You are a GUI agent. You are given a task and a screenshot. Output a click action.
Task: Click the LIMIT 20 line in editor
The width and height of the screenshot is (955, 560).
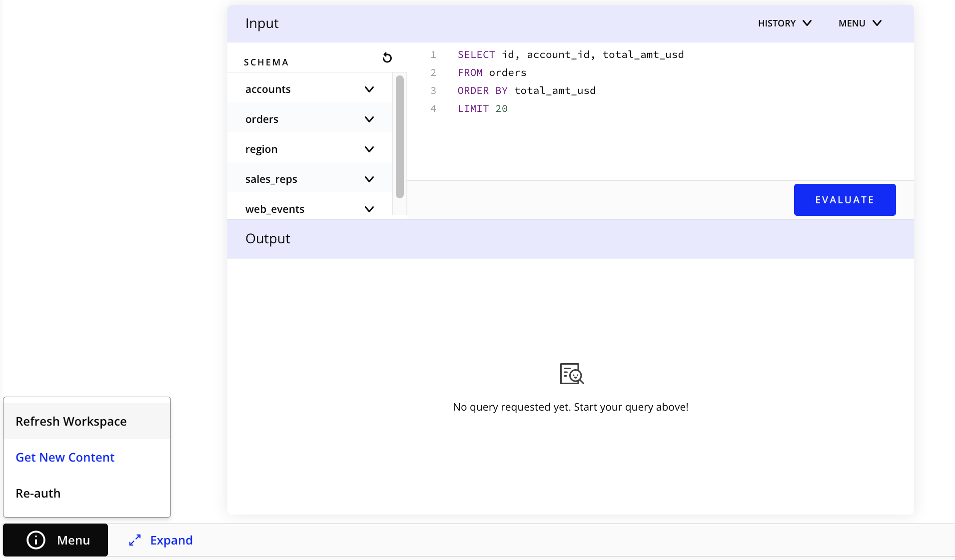(483, 108)
